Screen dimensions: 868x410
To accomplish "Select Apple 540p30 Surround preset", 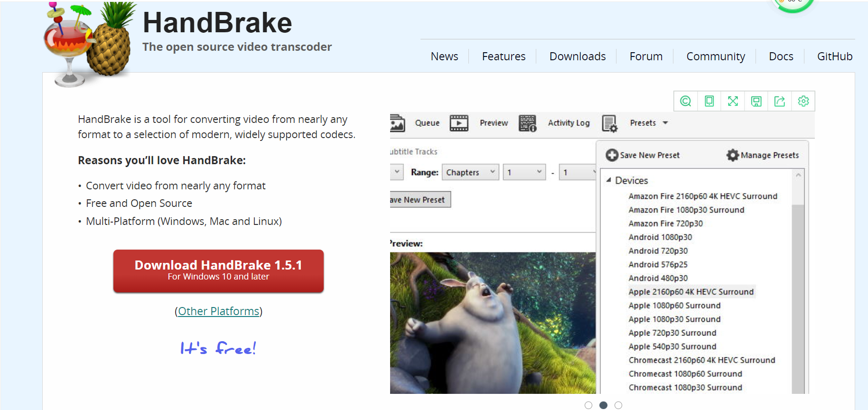I will click(x=672, y=347).
